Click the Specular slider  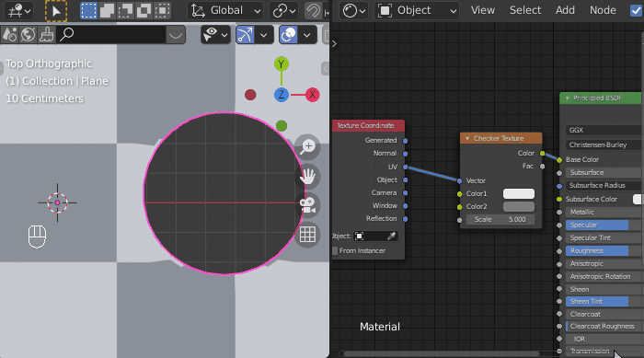[x=603, y=225]
